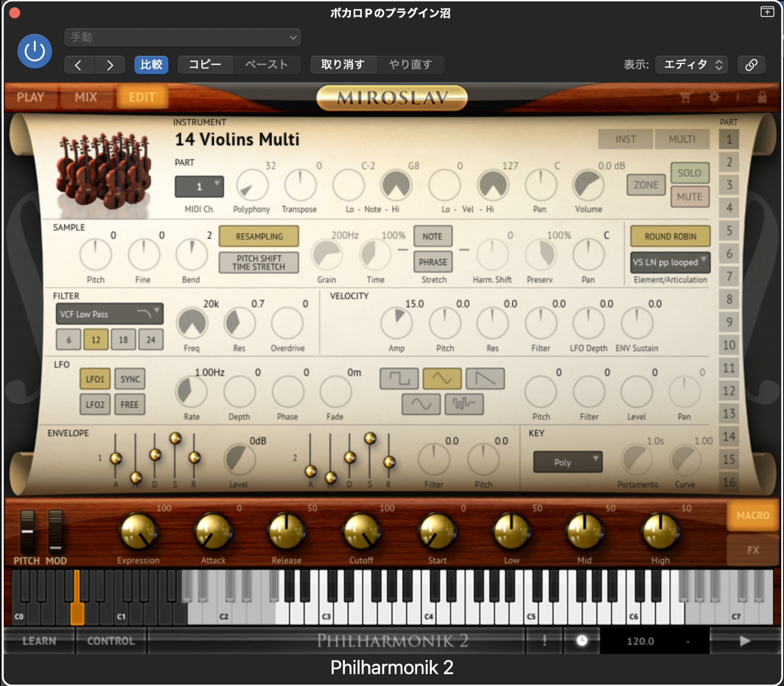This screenshot has width=784, height=686.
Task: Click the PITCH wheel slider
Action: (x=27, y=532)
